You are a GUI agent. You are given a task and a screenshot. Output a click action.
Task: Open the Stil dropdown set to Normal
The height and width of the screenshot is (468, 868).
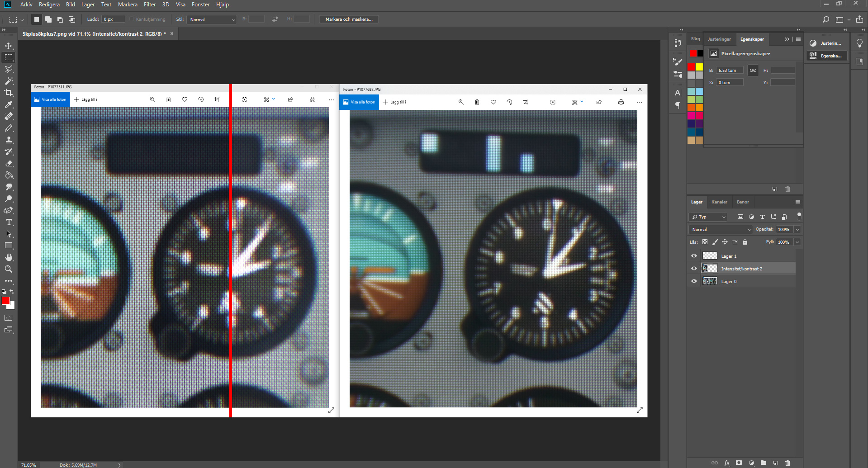(212, 19)
